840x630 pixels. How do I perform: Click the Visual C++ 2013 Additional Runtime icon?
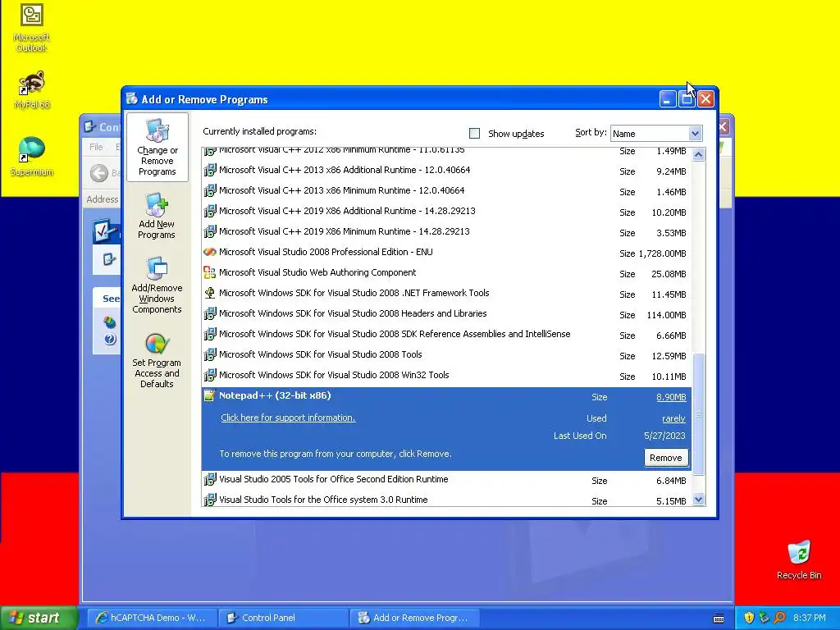click(210, 171)
